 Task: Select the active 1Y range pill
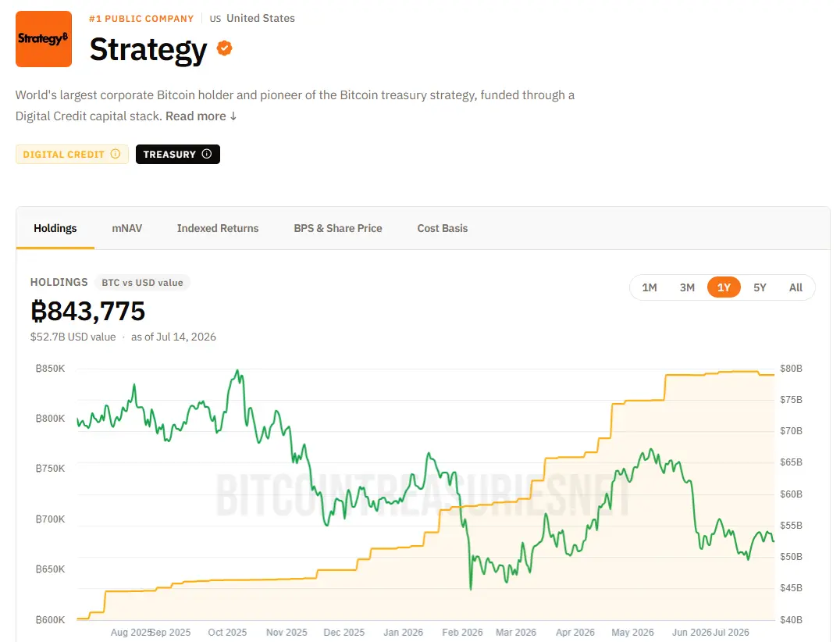coord(724,287)
